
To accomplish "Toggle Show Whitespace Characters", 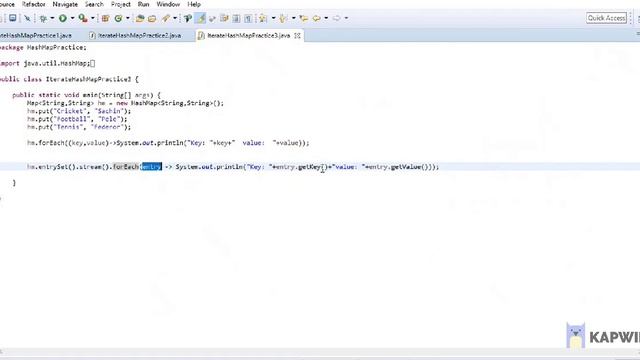I will pos(236,18).
